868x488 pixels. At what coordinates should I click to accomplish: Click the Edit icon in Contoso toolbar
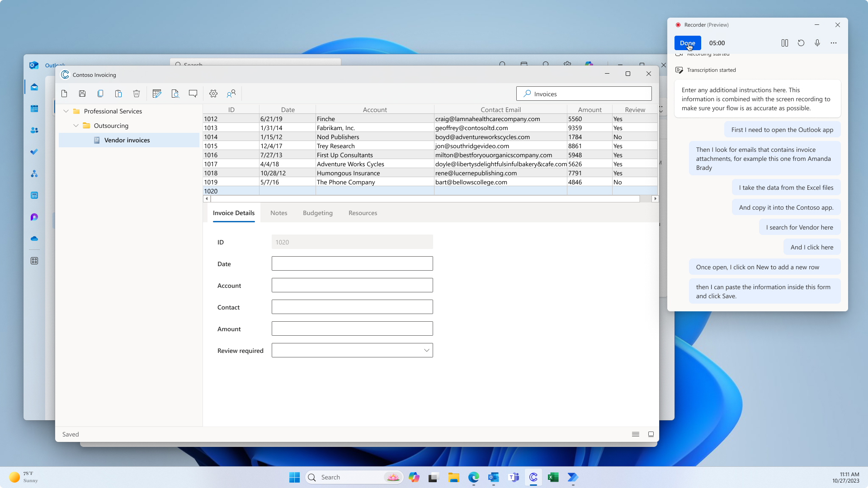pos(157,94)
